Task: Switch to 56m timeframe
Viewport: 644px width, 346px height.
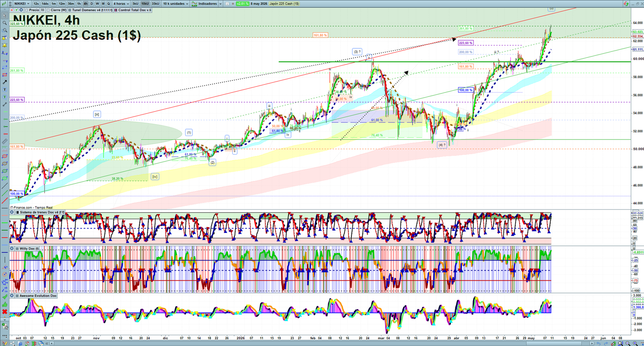Action: point(71,4)
